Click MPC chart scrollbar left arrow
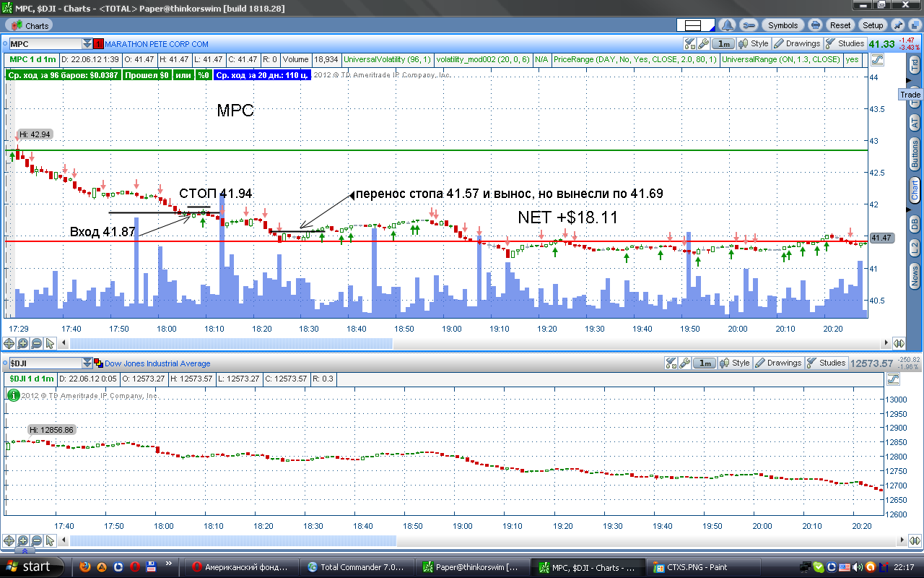 tap(64, 344)
